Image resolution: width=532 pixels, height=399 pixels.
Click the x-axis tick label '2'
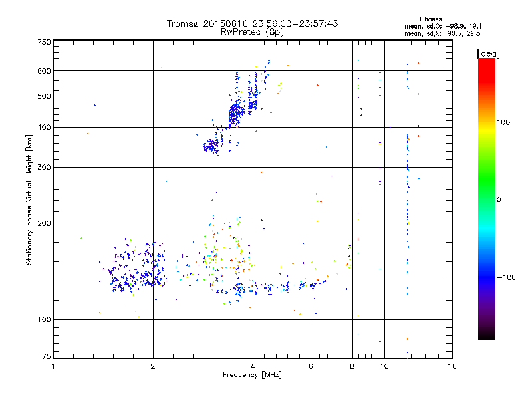point(153,366)
